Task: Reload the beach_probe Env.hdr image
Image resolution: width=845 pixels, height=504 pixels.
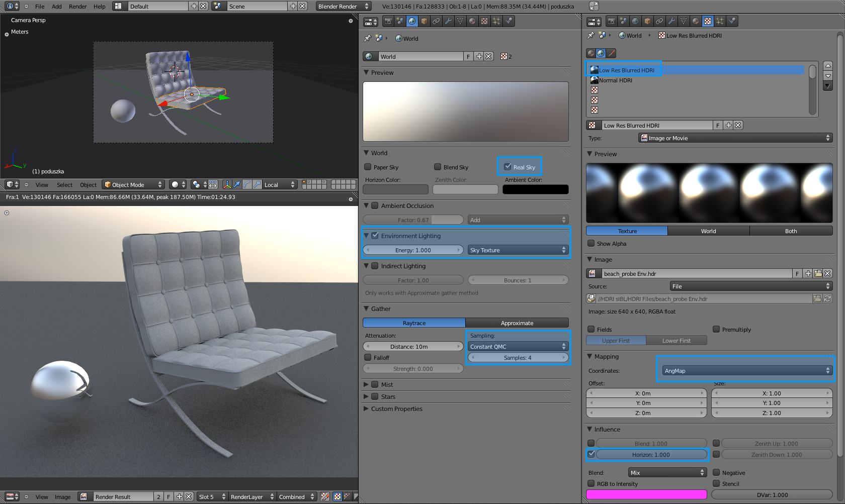Action: 827,298
